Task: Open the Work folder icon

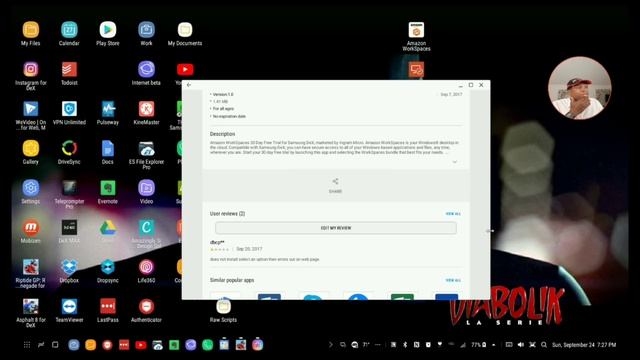Action: tap(146, 31)
